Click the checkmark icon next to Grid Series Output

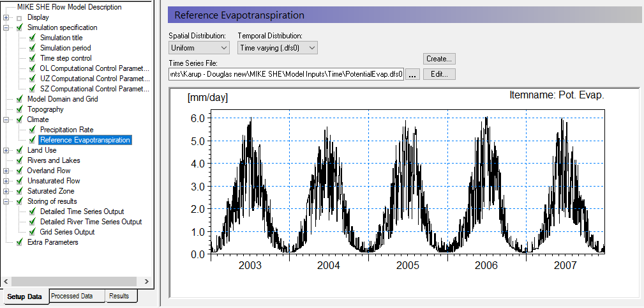tap(33, 232)
